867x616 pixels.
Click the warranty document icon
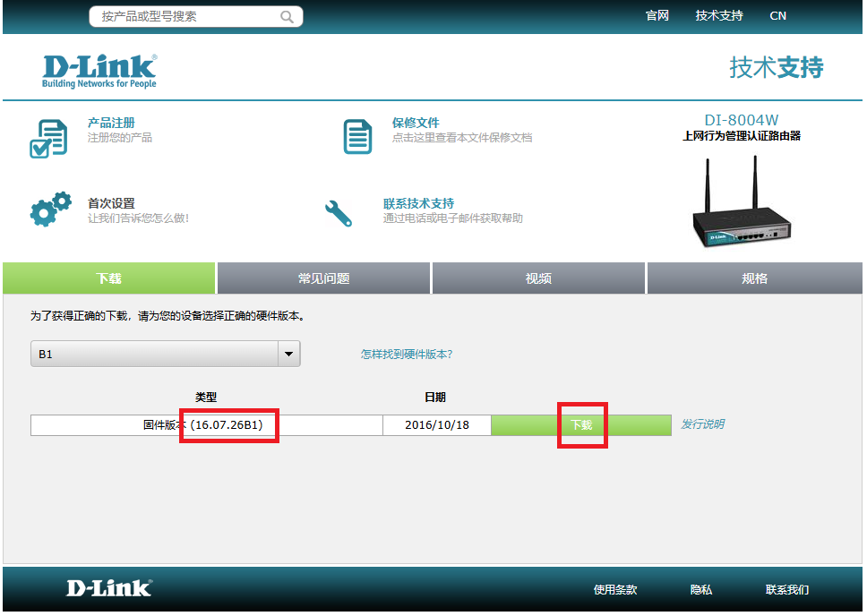pos(357,136)
